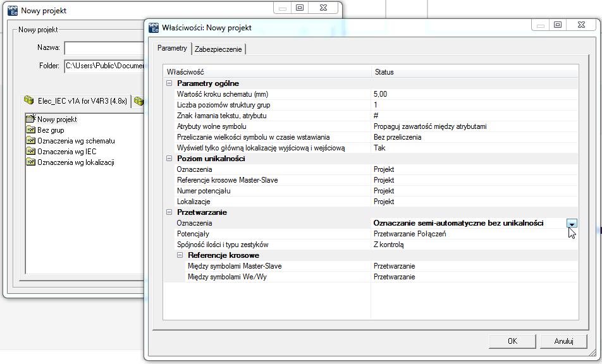Screen dimensions: 602x364
Task: Cancel using the Anuluj button
Action: point(563,341)
